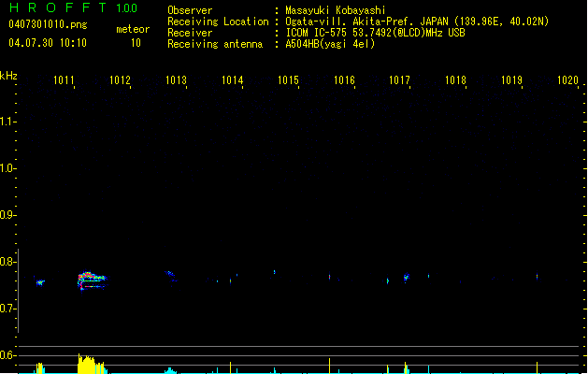Click the 1017 time axis tick
This screenshot has height=374, width=588.
pos(399,80)
